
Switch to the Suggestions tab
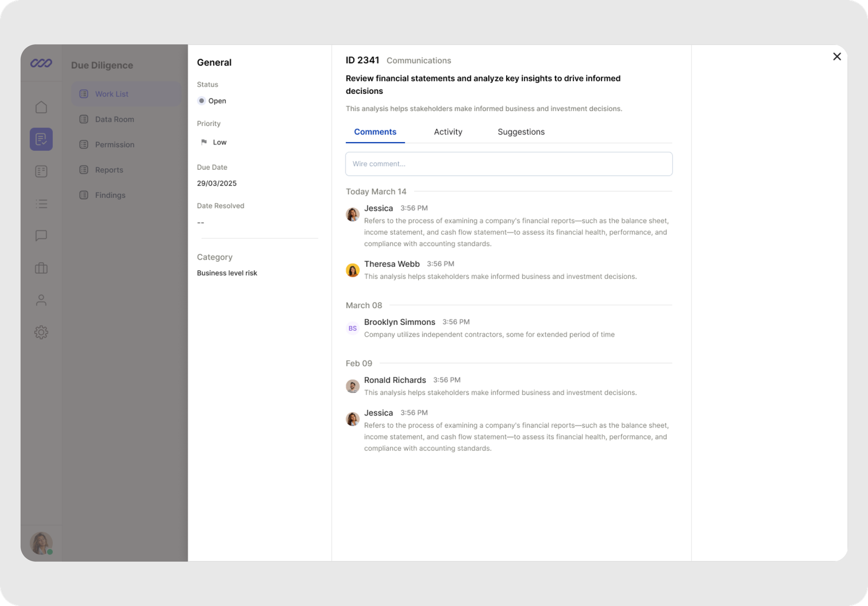click(x=521, y=132)
